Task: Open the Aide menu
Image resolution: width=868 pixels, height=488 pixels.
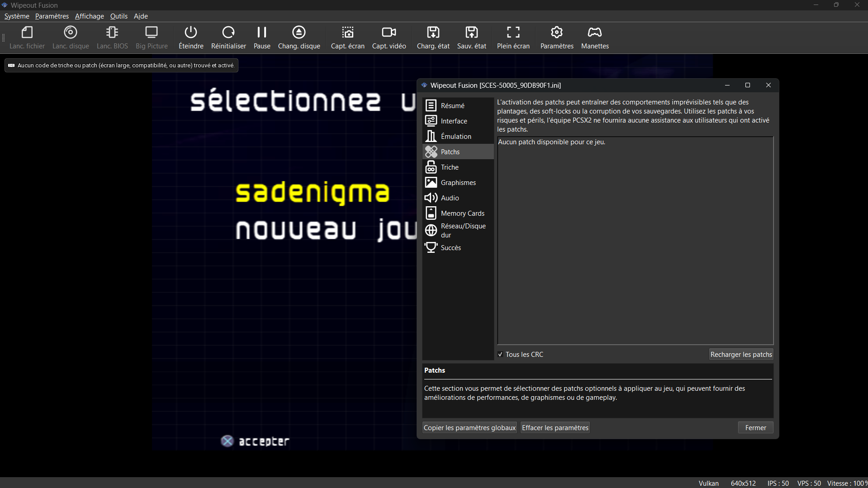Action: click(x=141, y=16)
